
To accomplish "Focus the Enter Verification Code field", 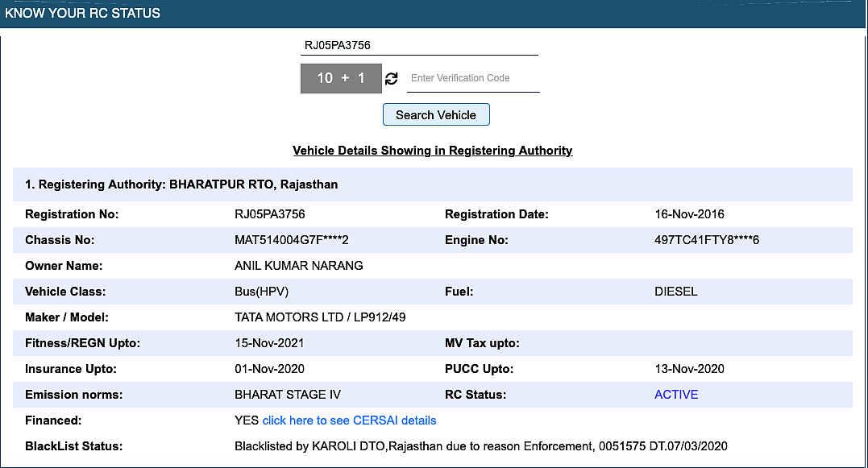I will 473,78.
